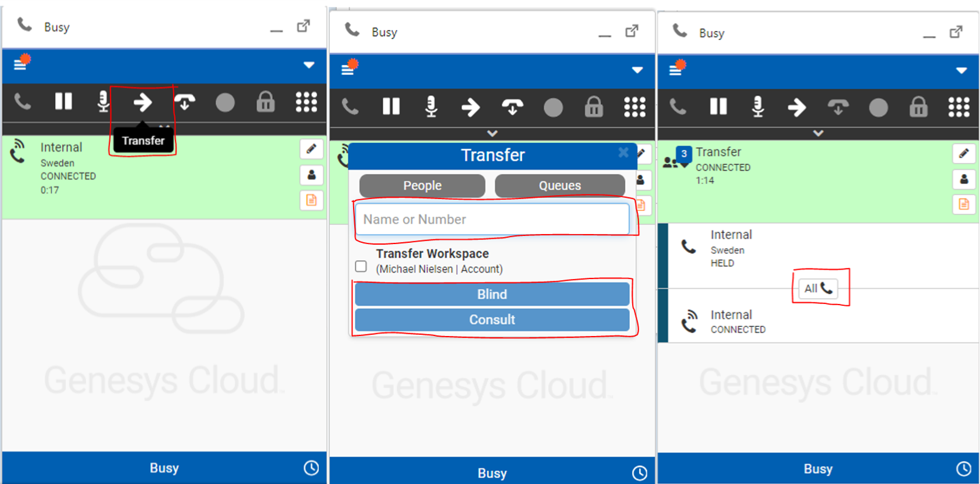980x484 pixels.
Task: Open hamburger menu with notification in left panel
Action: coord(22,62)
